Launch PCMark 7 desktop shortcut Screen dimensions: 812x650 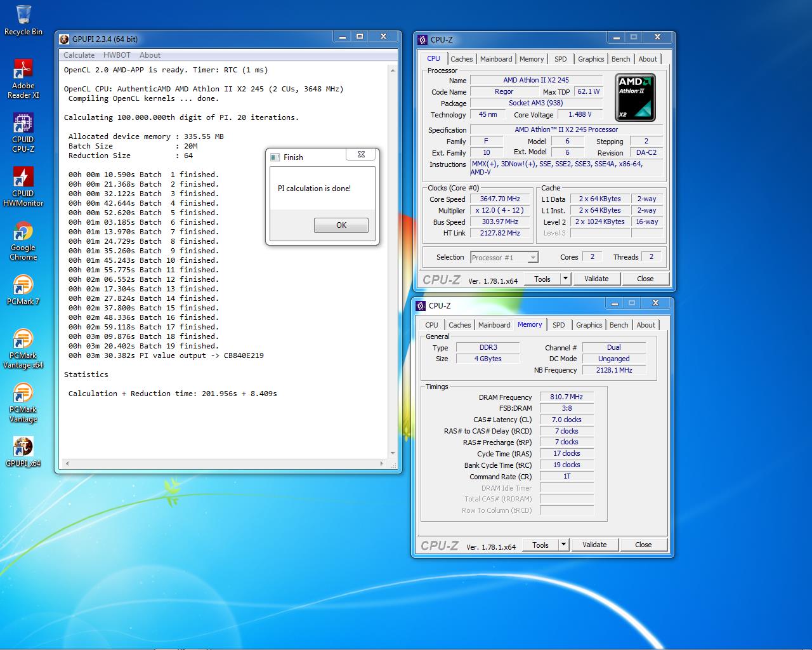click(23, 289)
